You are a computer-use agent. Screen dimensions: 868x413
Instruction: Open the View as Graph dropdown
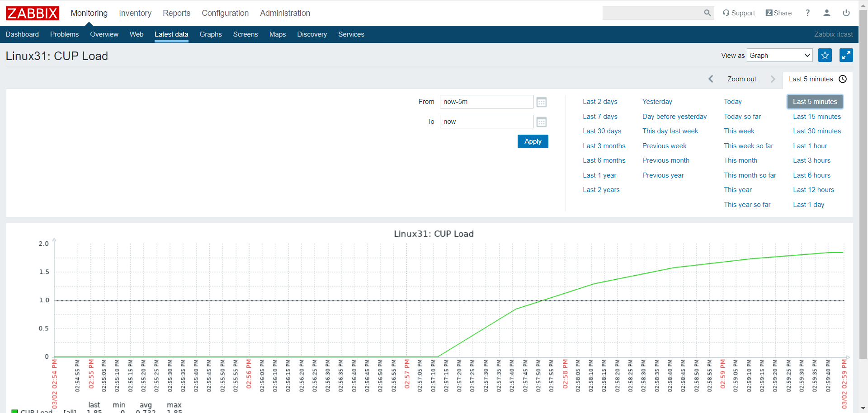pos(780,55)
